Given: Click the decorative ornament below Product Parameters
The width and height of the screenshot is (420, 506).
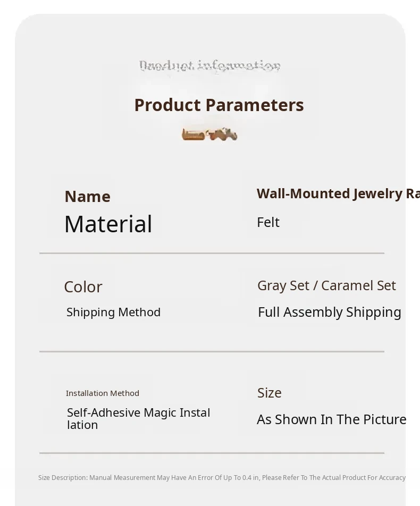Looking at the screenshot, I should click(209, 134).
